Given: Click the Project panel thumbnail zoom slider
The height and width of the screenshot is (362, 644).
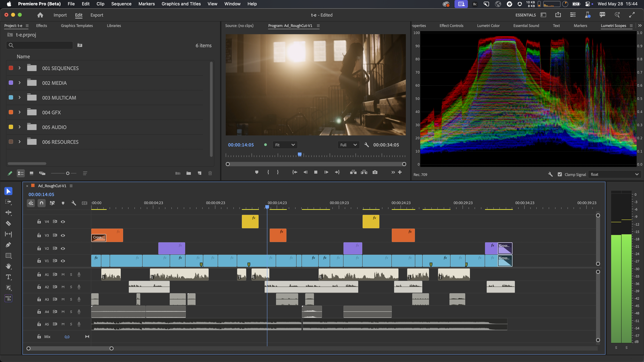Looking at the screenshot, I should (64, 173).
